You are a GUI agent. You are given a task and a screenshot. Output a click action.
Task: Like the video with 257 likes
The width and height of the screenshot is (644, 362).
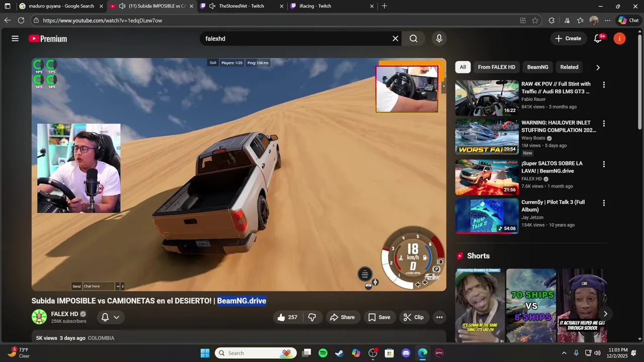(x=287, y=317)
